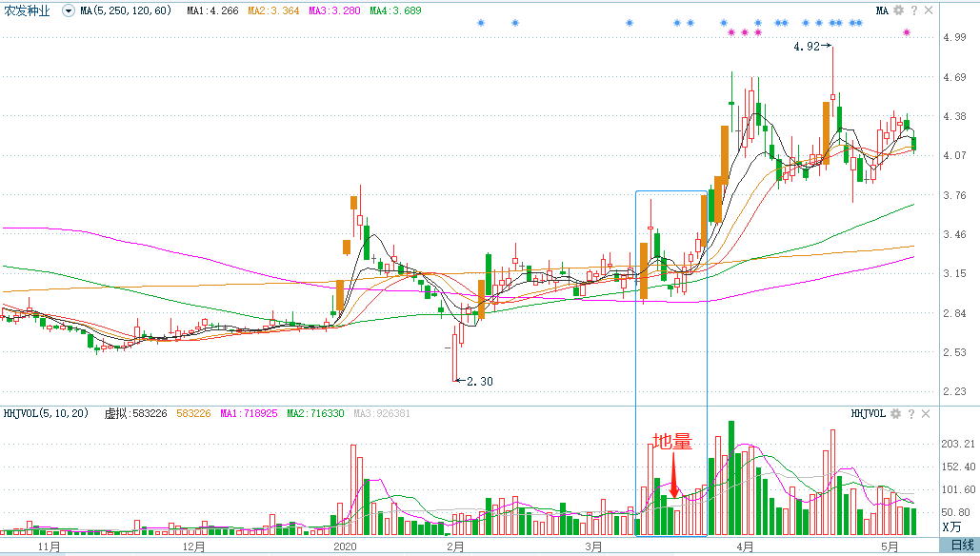This screenshot has height=556, width=980.
Task: Open the MA indicator help question mark
Action: coord(913,10)
